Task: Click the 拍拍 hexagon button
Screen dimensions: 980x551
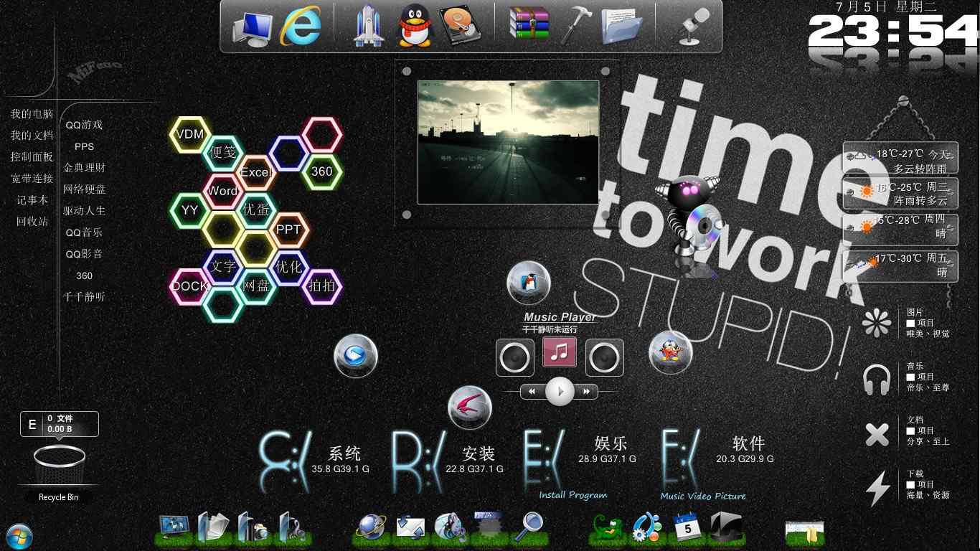Action: coord(322,286)
